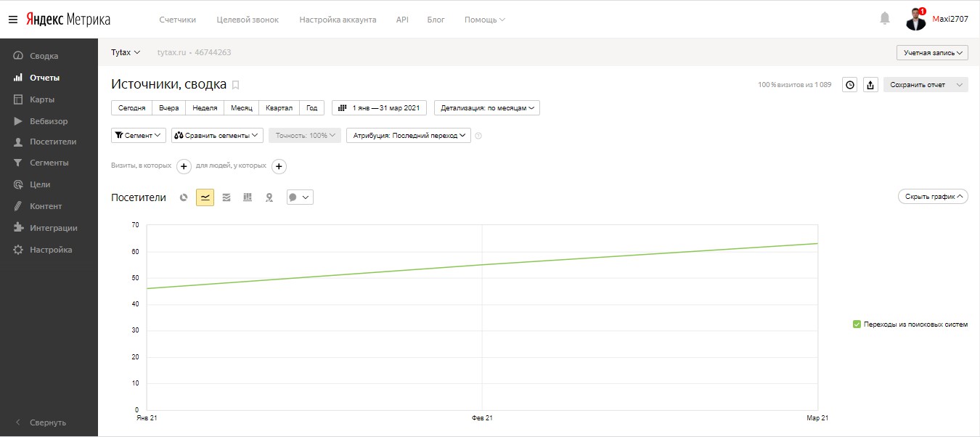Select the pie chart view icon
This screenshot has width=980, height=437.
coord(184,197)
